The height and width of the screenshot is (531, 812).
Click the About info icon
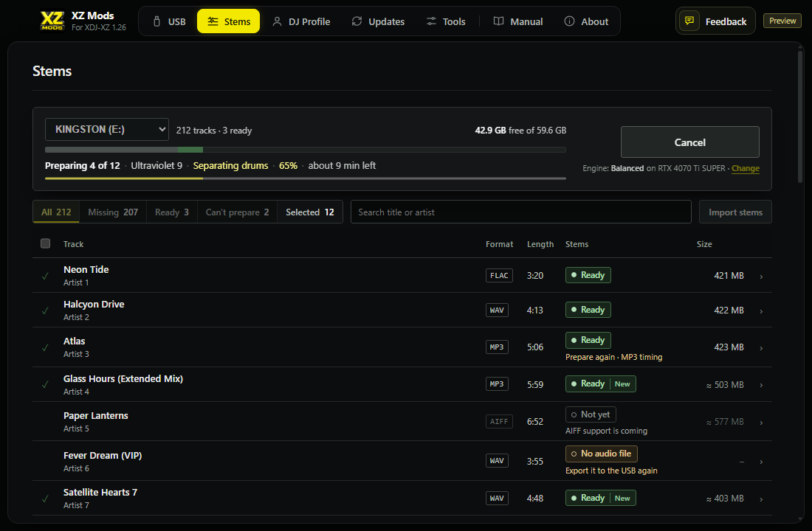tap(569, 21)
